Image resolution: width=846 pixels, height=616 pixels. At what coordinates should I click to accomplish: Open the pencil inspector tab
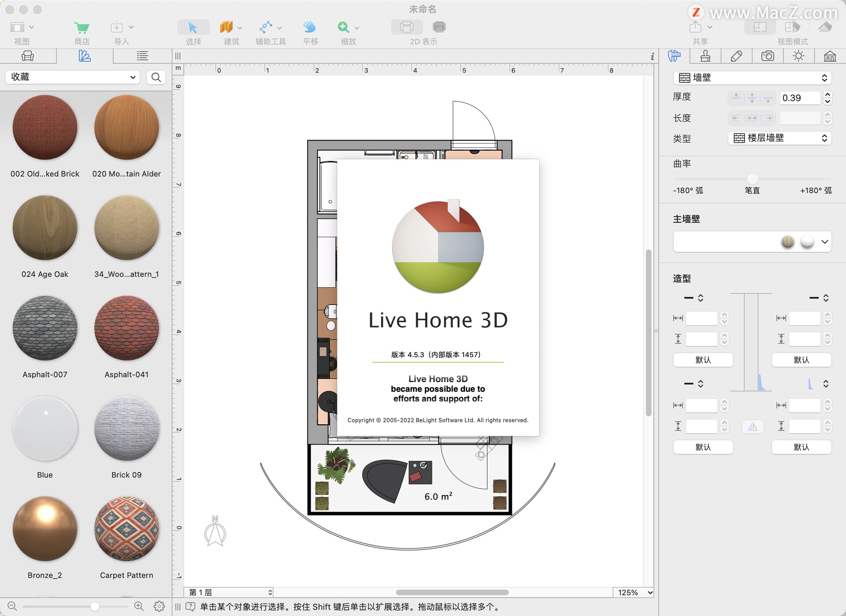[x=736, y=56]
